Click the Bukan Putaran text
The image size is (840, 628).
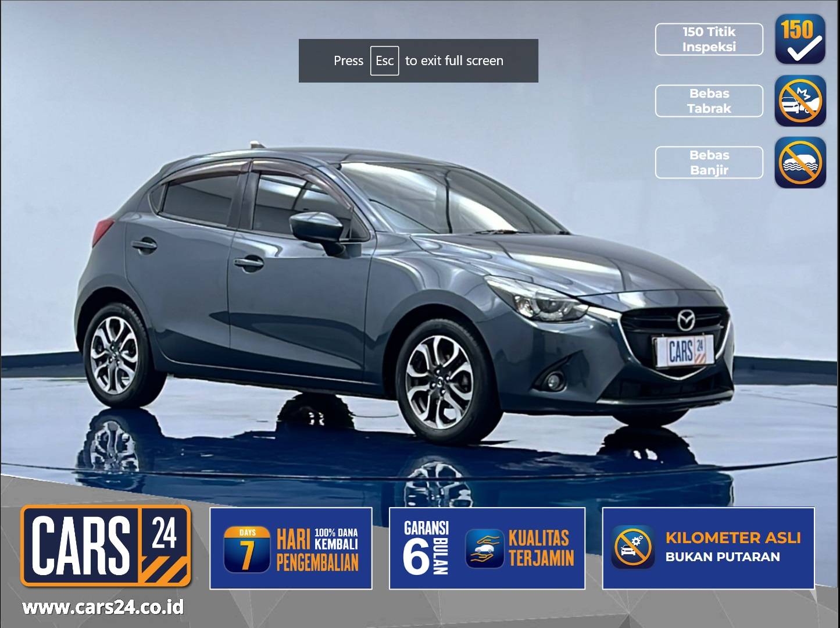point(723,557)
